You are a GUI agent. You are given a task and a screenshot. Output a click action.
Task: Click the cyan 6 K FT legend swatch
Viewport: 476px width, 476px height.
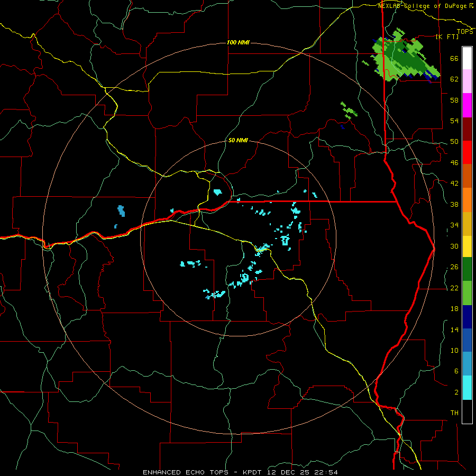pos(467,388)
